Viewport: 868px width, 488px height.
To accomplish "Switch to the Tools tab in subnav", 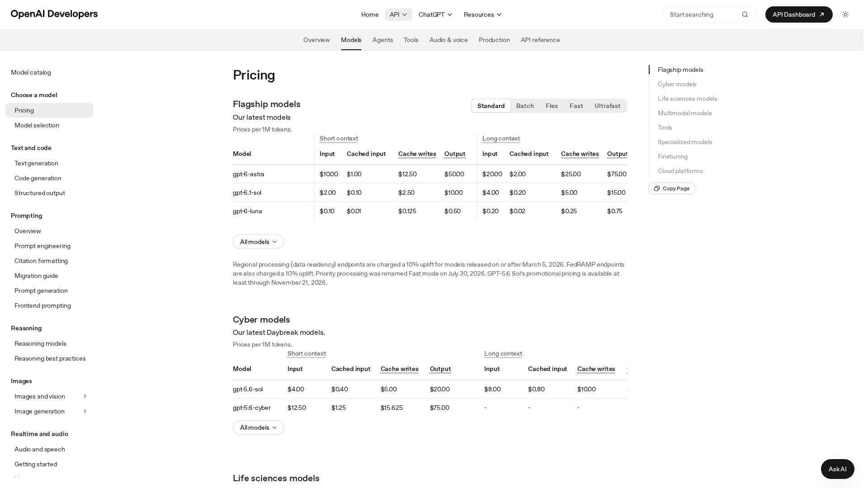I will click(x=411, y=40).
